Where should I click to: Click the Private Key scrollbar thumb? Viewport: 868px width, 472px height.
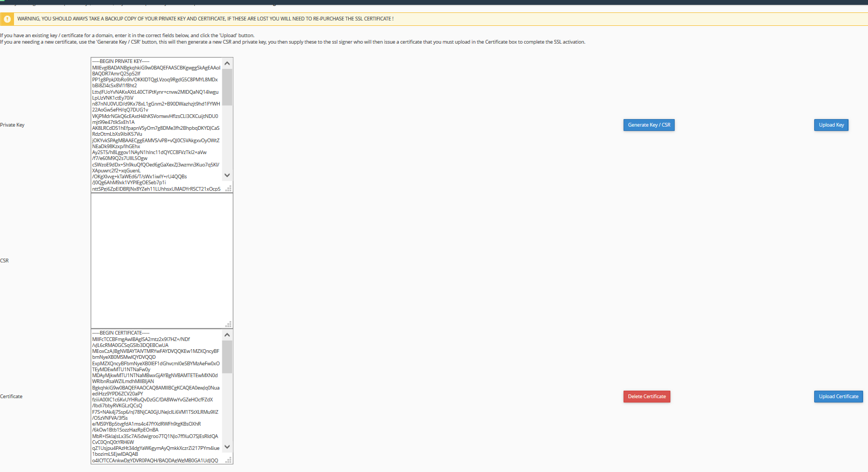coord(227,87)
